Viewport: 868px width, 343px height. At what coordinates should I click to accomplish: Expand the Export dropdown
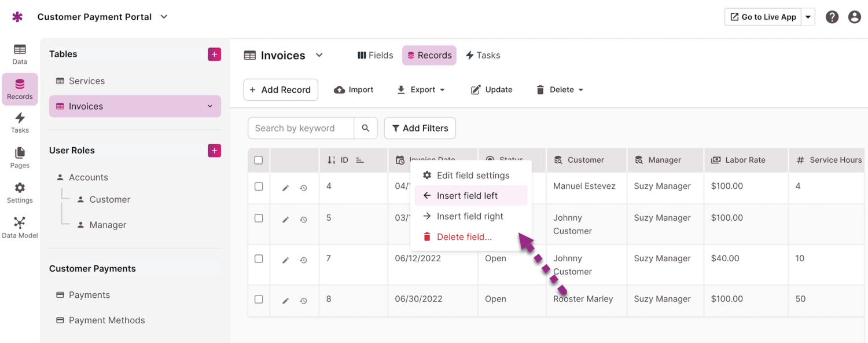pos(421,90)
